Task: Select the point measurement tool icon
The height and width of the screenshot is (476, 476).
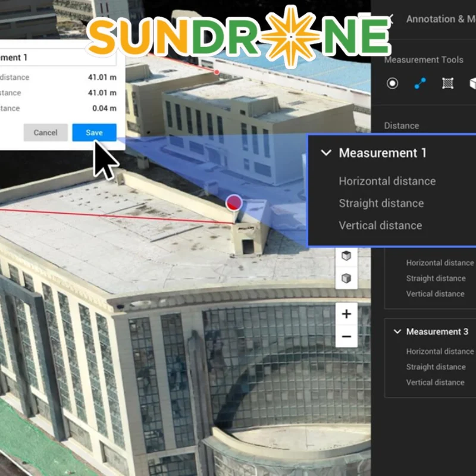Action: coord(392,83)
